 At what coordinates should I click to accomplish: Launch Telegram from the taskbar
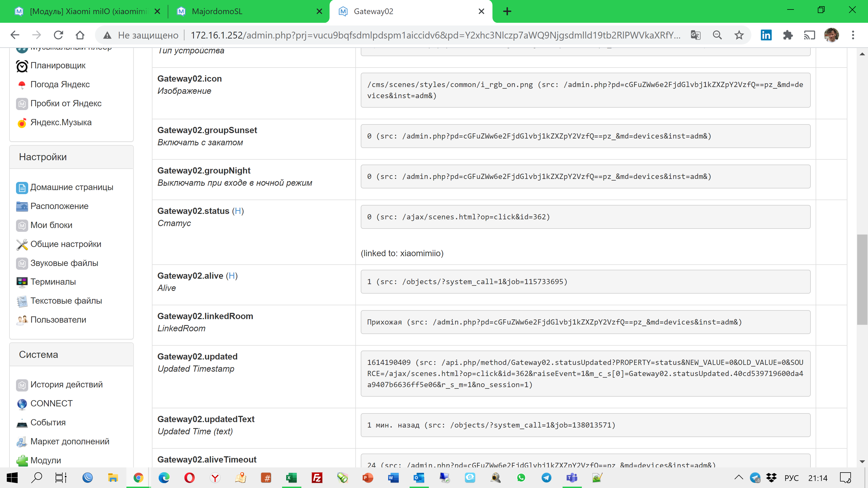(547, 477)
